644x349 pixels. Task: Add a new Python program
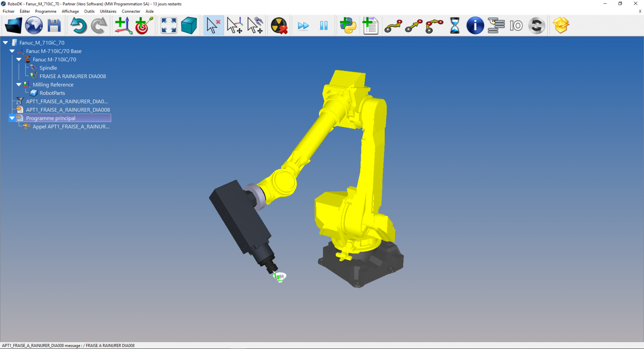[x=348, y=26]
